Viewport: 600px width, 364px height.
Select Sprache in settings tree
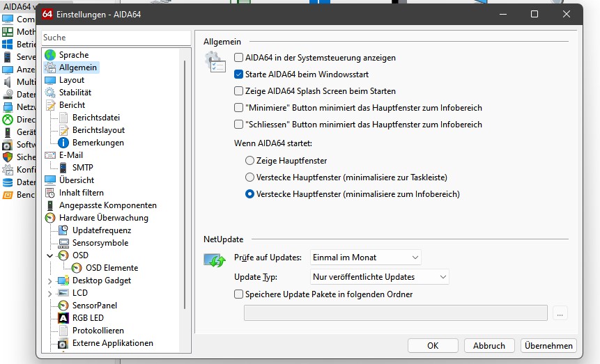point(74,55)
